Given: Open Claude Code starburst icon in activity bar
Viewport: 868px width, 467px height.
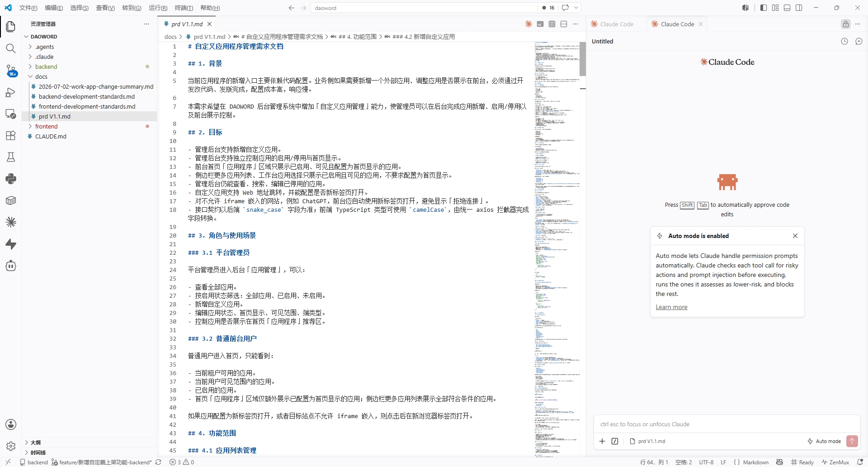Looking at the screenshot, I should [x=11, y=222].
